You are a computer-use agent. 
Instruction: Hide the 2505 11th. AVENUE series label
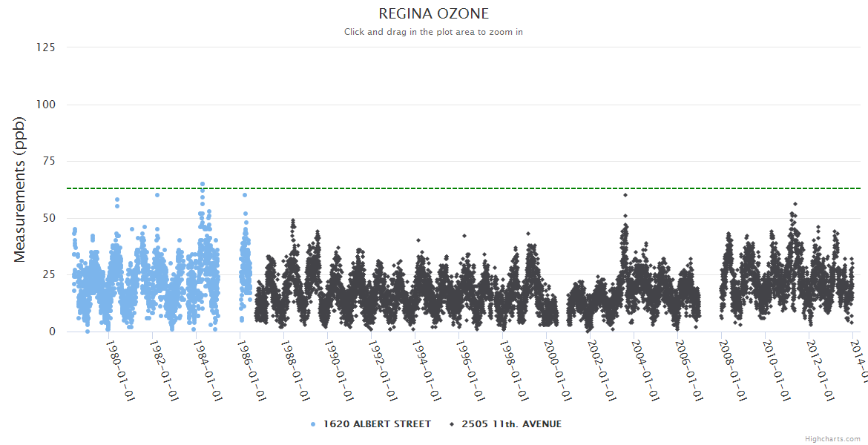point(511,424)
